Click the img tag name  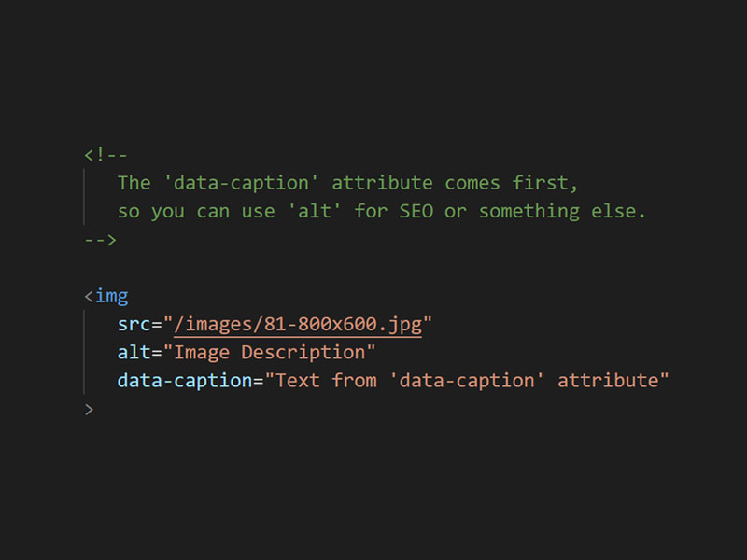pyautogui.click(x=111, y=297)
